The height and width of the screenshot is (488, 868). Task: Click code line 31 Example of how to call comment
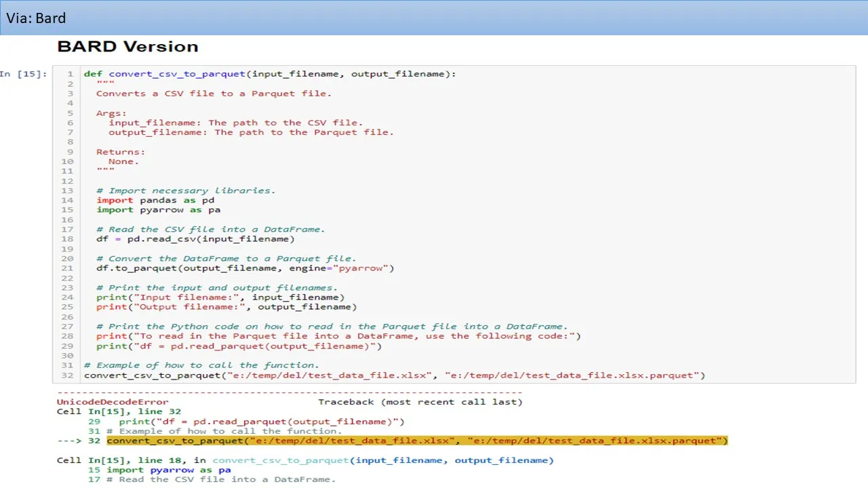[x=201, y=365]
